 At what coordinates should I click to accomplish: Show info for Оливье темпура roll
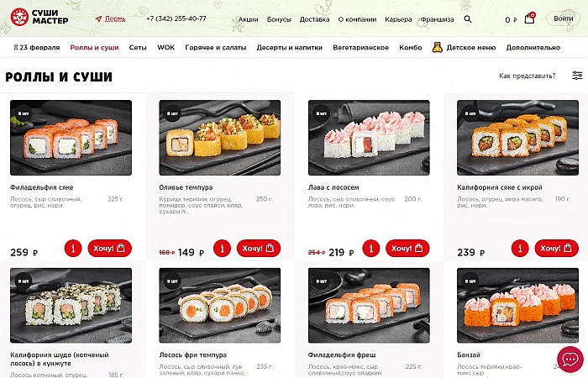tap(222, 249)
